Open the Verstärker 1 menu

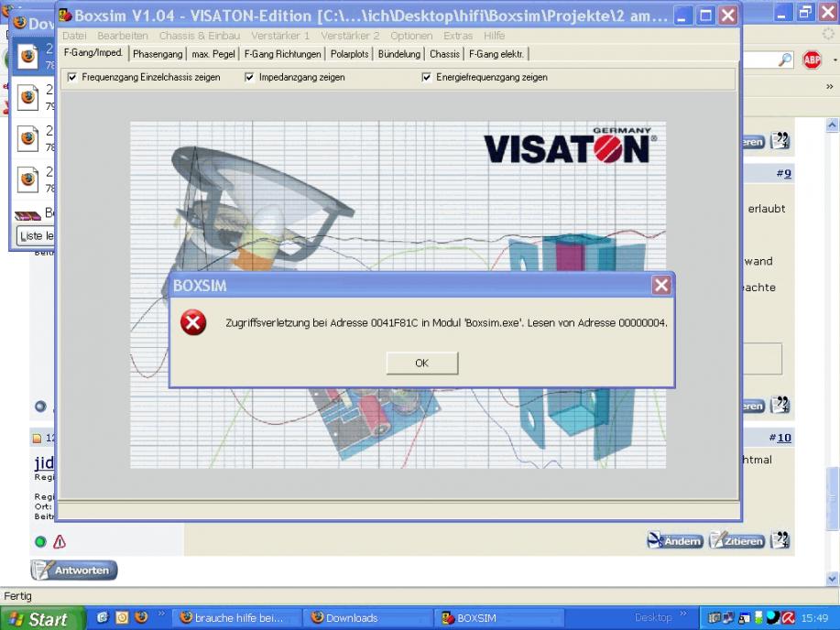(280, 36)
